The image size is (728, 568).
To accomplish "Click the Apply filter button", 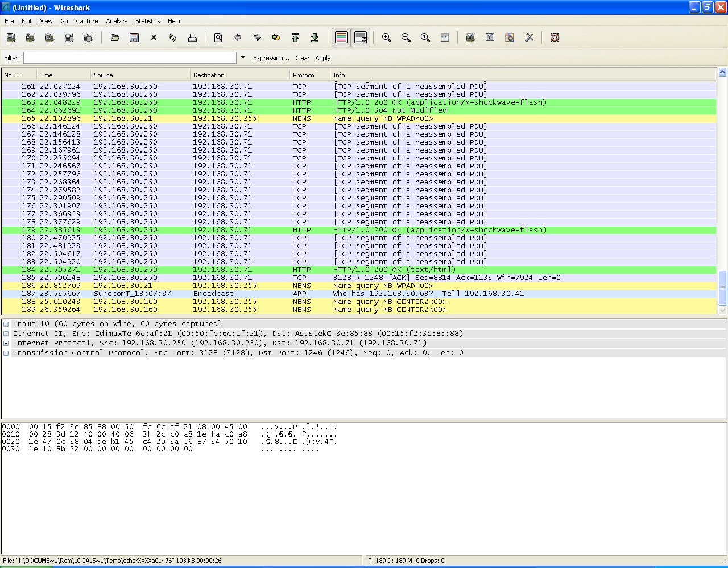I will [x=323, y=58].
